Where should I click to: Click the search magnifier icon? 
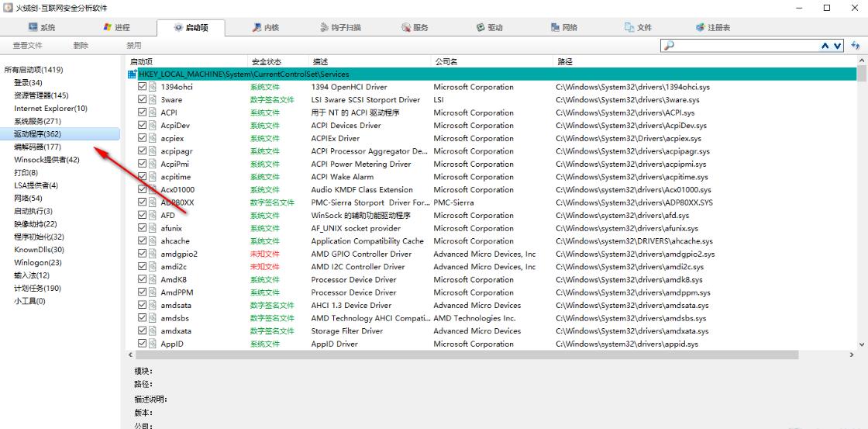[x=669, y=46]
